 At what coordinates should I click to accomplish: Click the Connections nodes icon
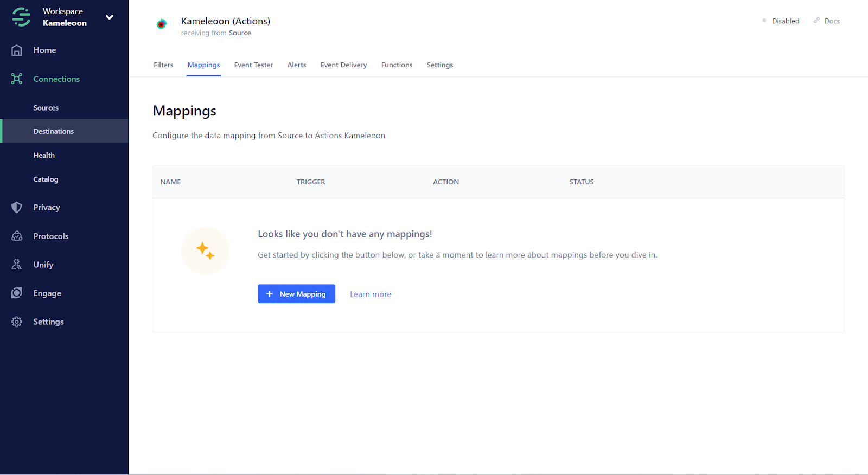(17, 79)
